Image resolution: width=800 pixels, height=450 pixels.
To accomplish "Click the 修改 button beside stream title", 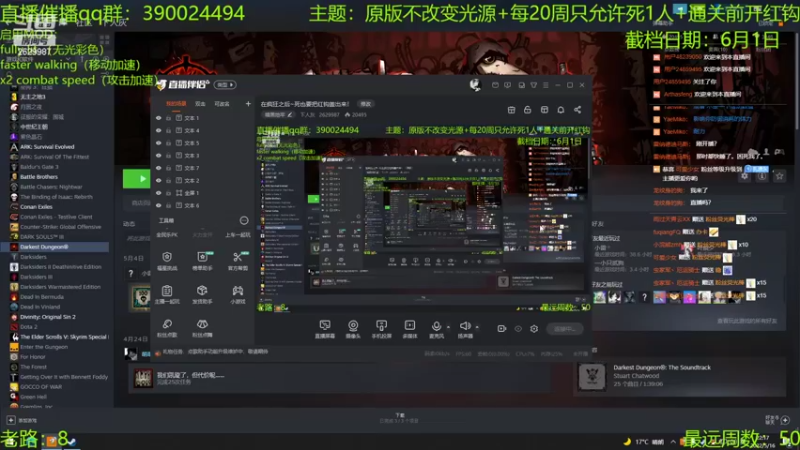I will click(366, 104).
